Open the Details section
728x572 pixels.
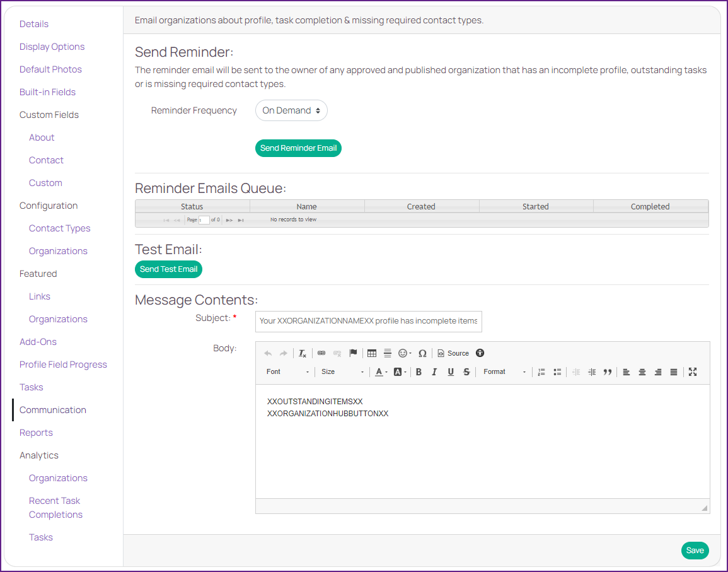pyautogui.click(x=34, y=24)
